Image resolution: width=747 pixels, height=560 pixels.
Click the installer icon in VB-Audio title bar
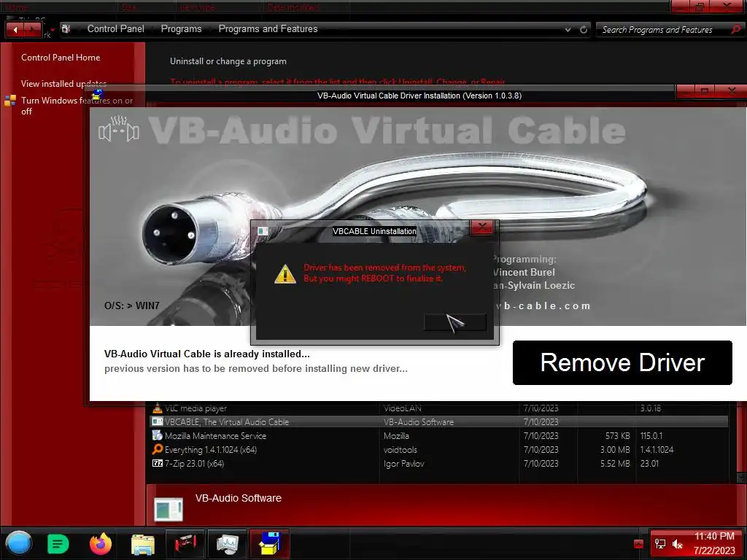pos(98,94)
